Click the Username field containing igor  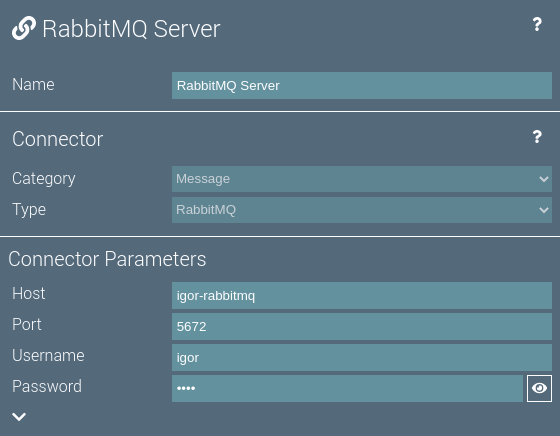pyautogui.click(x=362, y=357)
